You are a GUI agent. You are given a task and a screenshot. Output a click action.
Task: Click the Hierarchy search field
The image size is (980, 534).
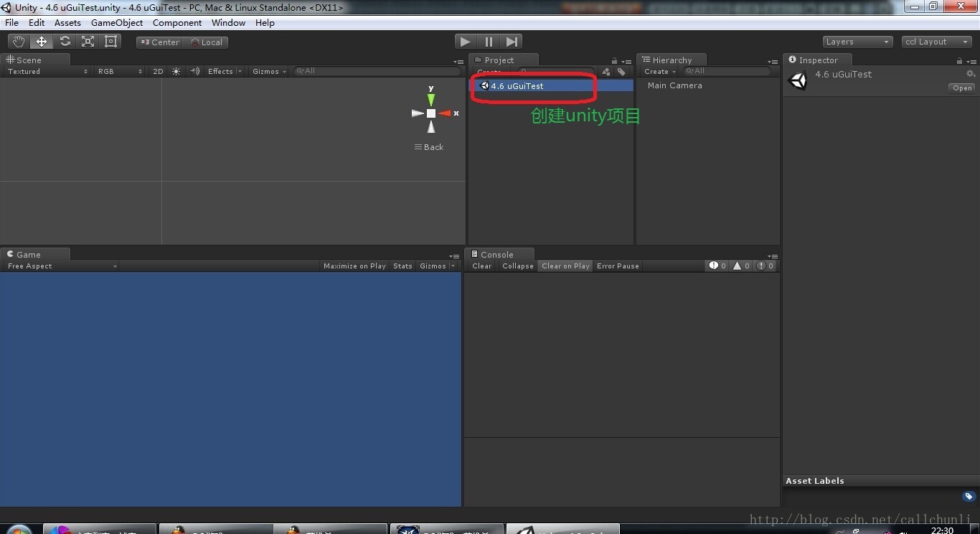[x=727, y=71]
